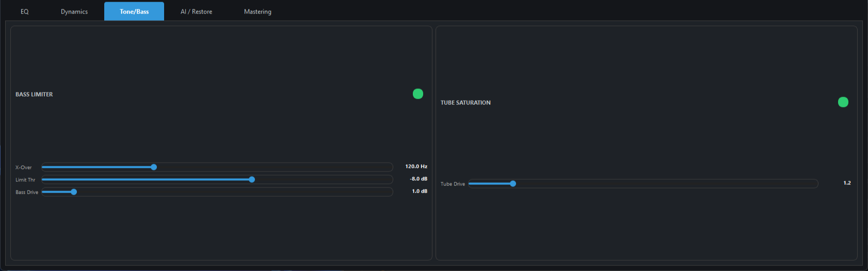Viewport: 868px width, 271px height.
Task: Click the Bass Drive slider handle
Action: pyautogui.click(x=74, y=192)
